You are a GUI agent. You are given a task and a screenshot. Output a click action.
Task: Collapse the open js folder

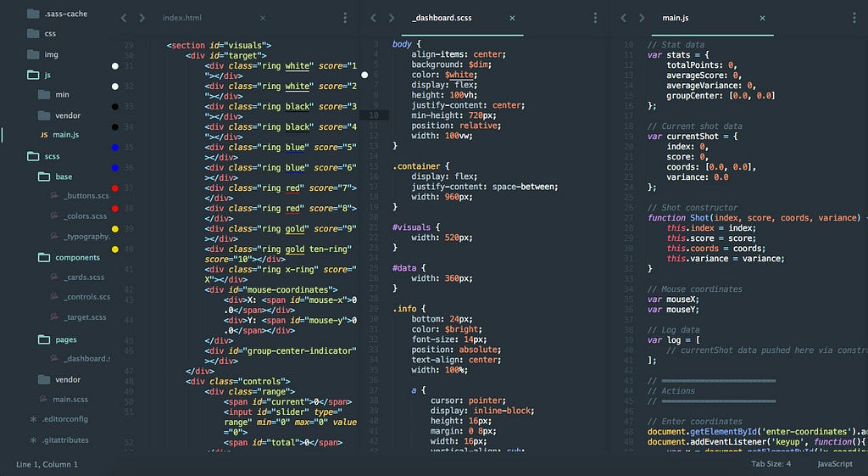click(39, 75)
